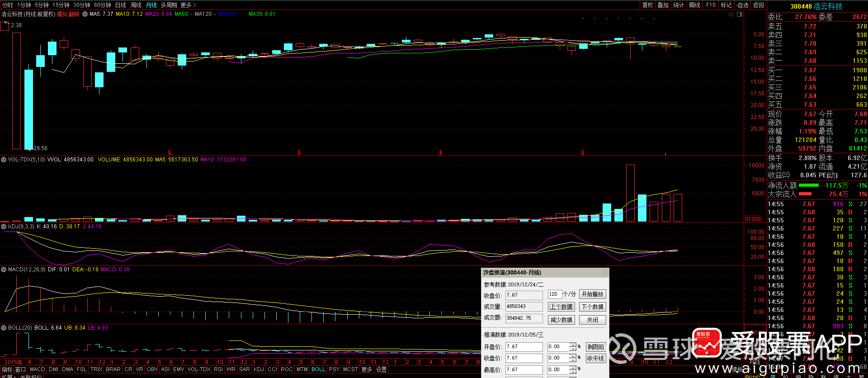Click the 复权 toolbar button
This screenshot has width=868, height=378.
[647, 5]
